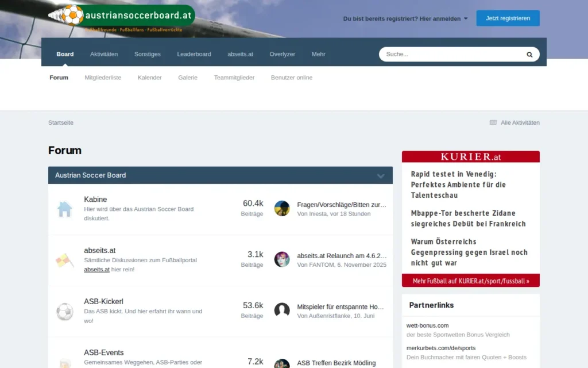Open 'abseits.at Relaunch am 4.6.2…' topic
Screen dimensions: 588x368
coord(342,256)
